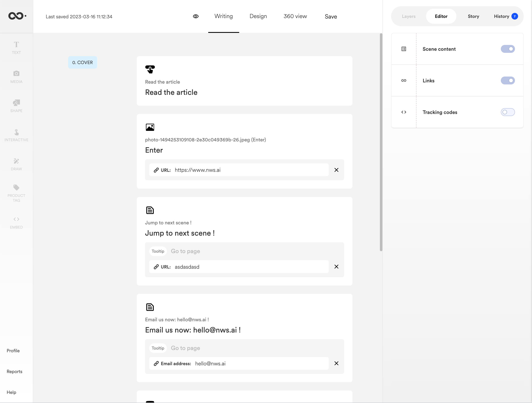Click the main content vertical scrollbar

(x=381, y=142)
